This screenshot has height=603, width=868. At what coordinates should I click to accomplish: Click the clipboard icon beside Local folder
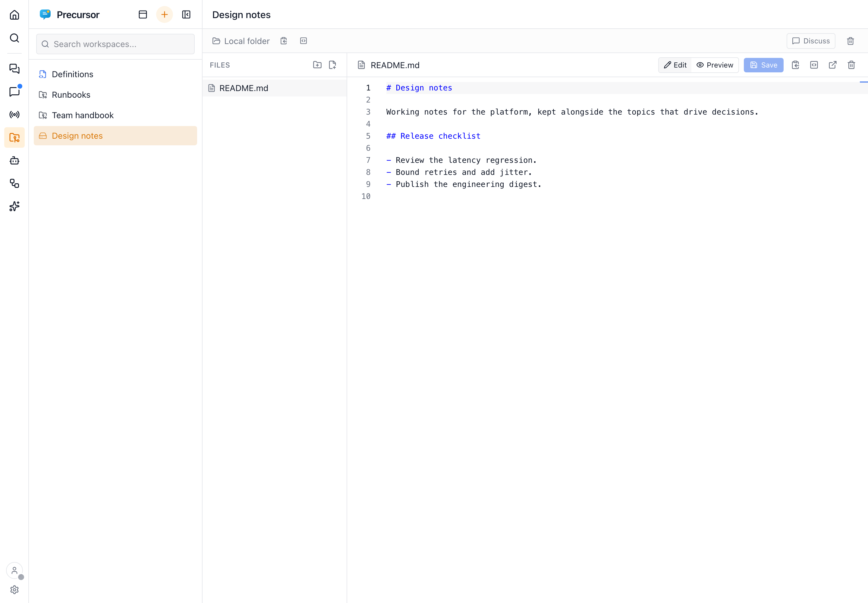click(284, 41)
